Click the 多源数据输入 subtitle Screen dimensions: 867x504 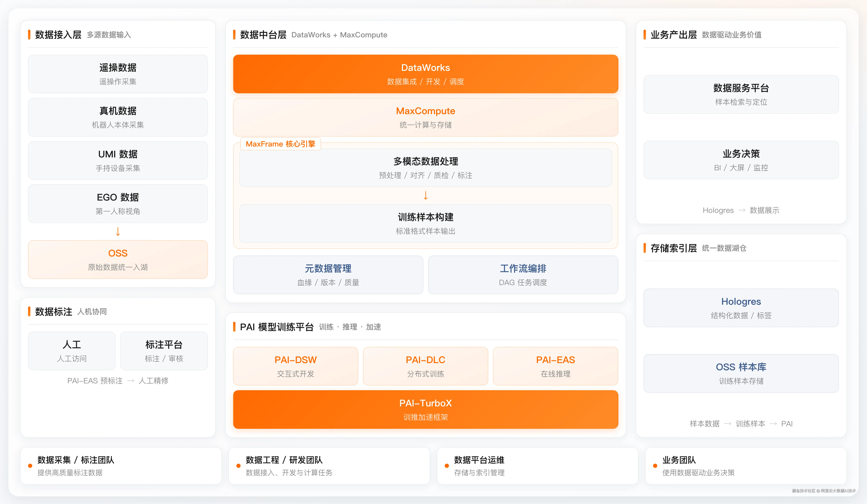pos(109,35)
